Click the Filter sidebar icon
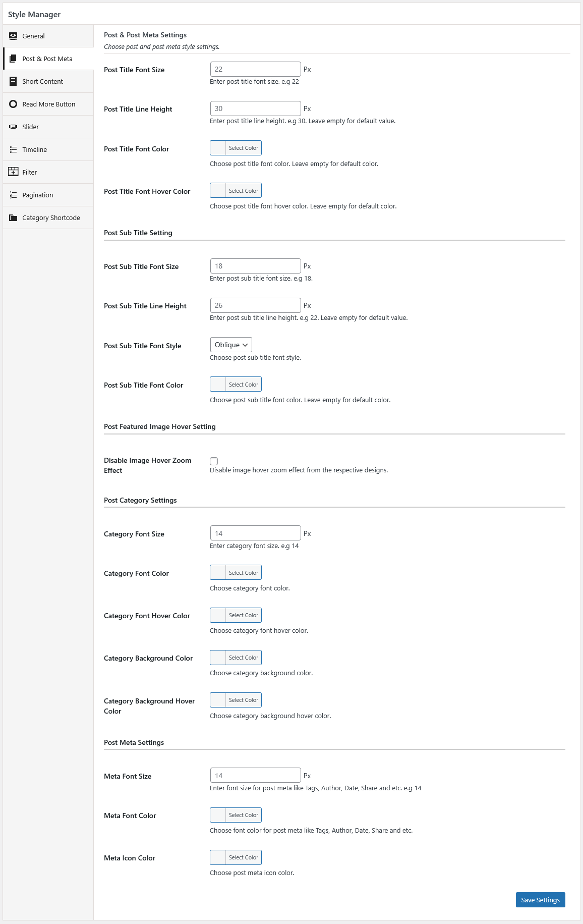Screen dimensions: 583x924 point(13,172)
